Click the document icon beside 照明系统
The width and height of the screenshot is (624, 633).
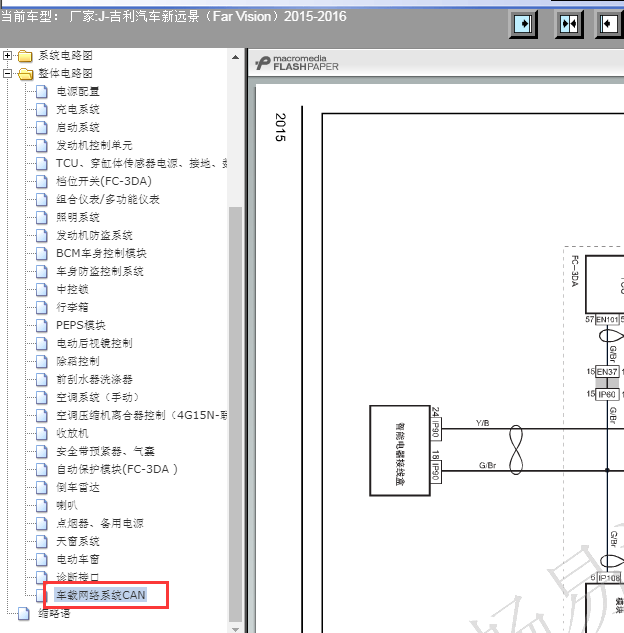(42, 218)
